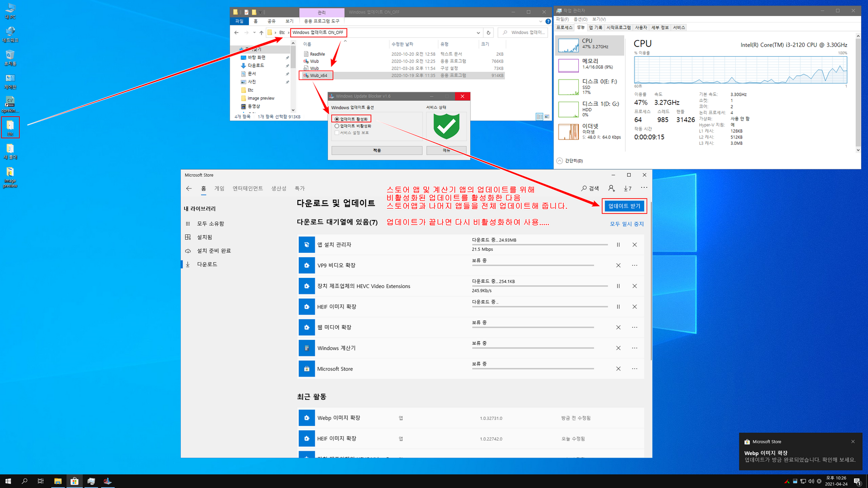
Task: Expand options for VP9 비디오 확장 row
Action: pos(635,265)
